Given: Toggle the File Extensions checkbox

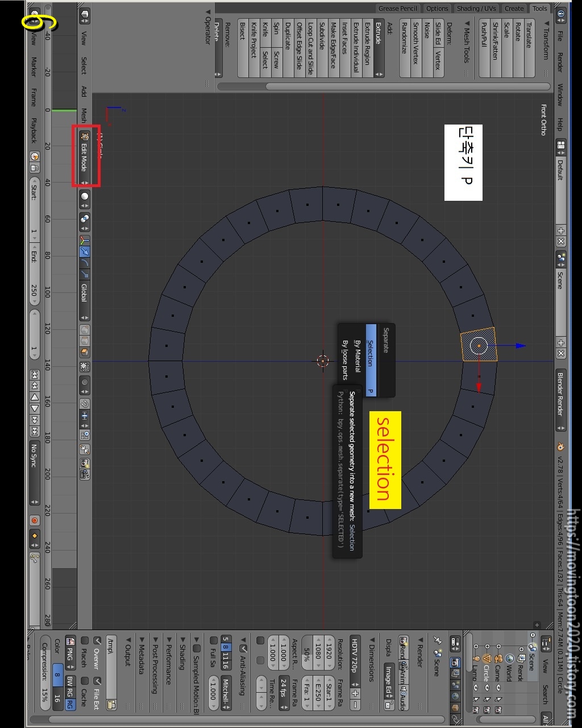Looking at the screenshot, I should click(x=97, y=681).
